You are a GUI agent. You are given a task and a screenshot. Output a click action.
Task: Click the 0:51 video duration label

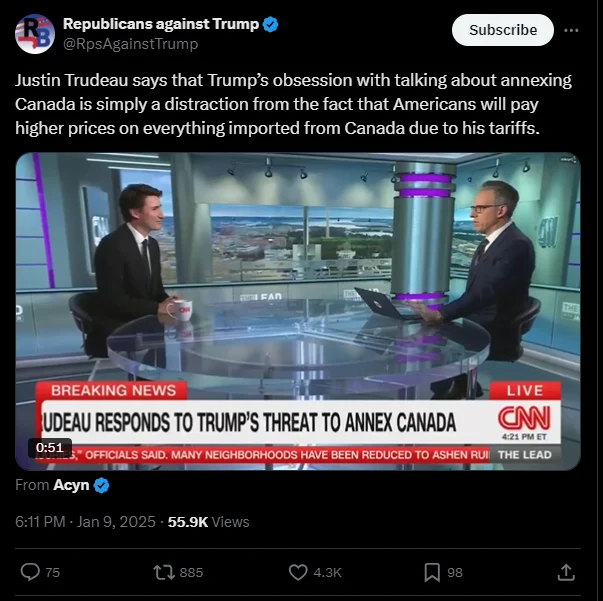50,448
